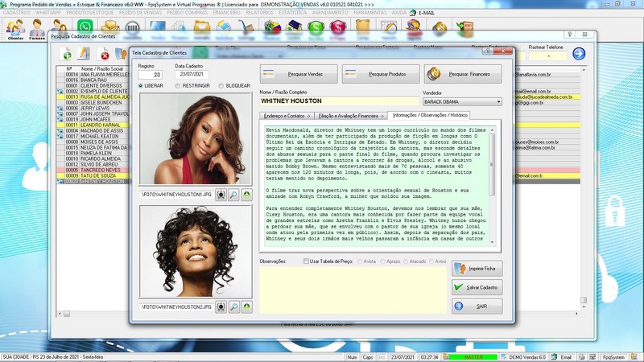Screen dimensions: 644x362
Task: Click the top Whitney Houston photo thumbnail
Action: [x=196, y=138]
